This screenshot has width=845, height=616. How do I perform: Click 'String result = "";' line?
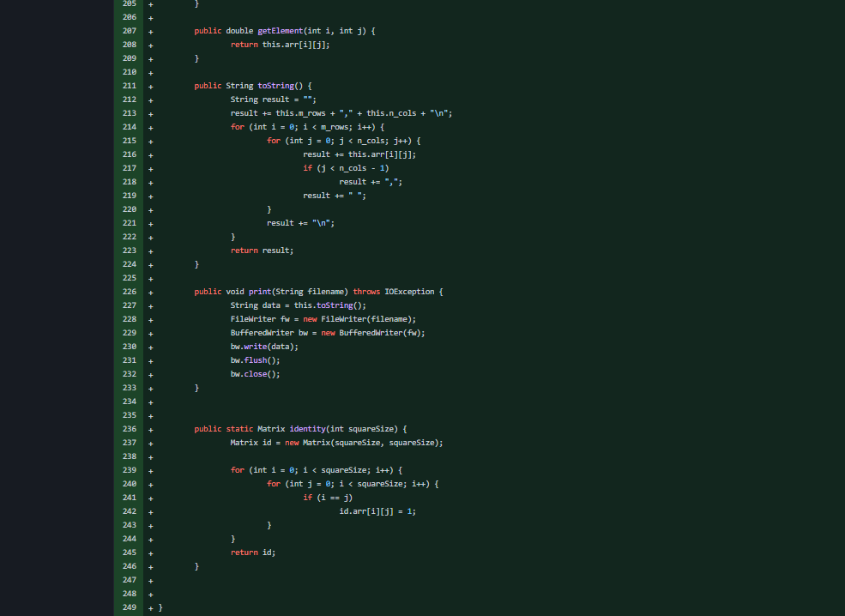click(273, 100)
